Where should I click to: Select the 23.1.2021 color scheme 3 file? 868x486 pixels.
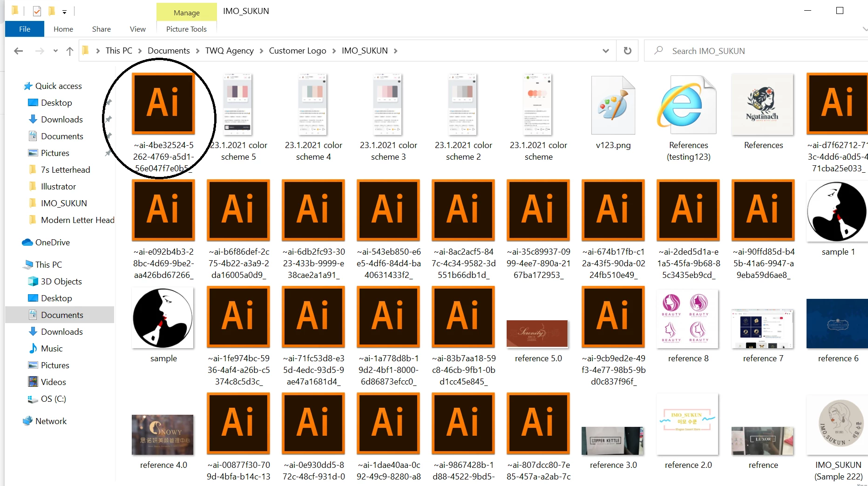(x=388, y=104)
